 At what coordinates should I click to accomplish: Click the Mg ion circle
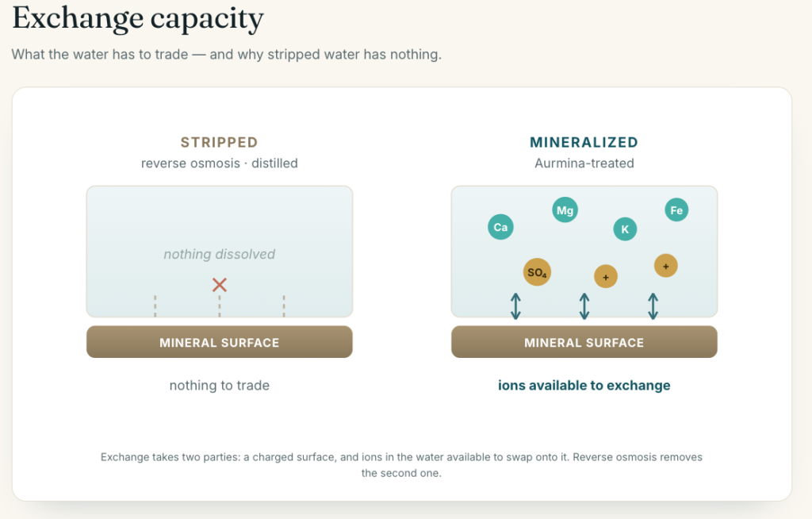[565, 210]
